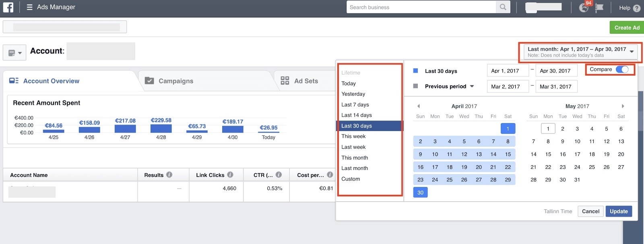Viewport: 644px width, 244px height.
Task: Click the Link Clicks info icon
Action: point(230,175)
